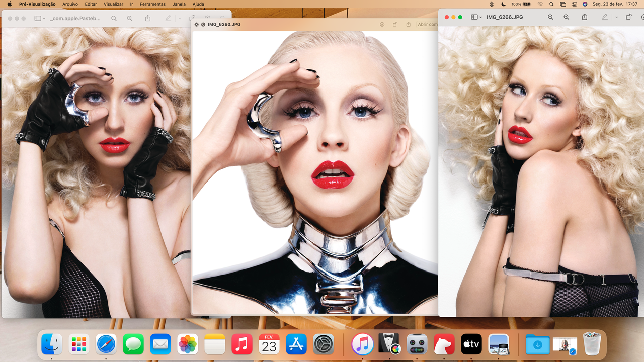Expand sidebar view options in IMG_6266.JPG window

pos(480,17)
